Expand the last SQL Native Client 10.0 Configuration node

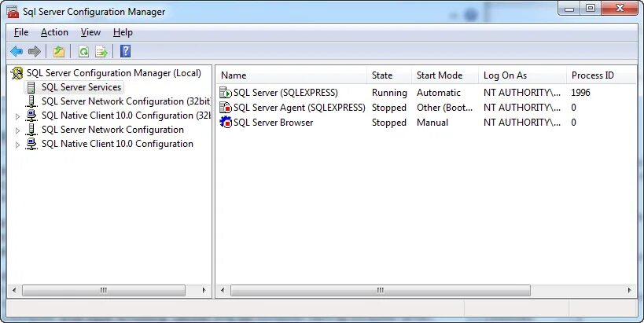[17, 145]
